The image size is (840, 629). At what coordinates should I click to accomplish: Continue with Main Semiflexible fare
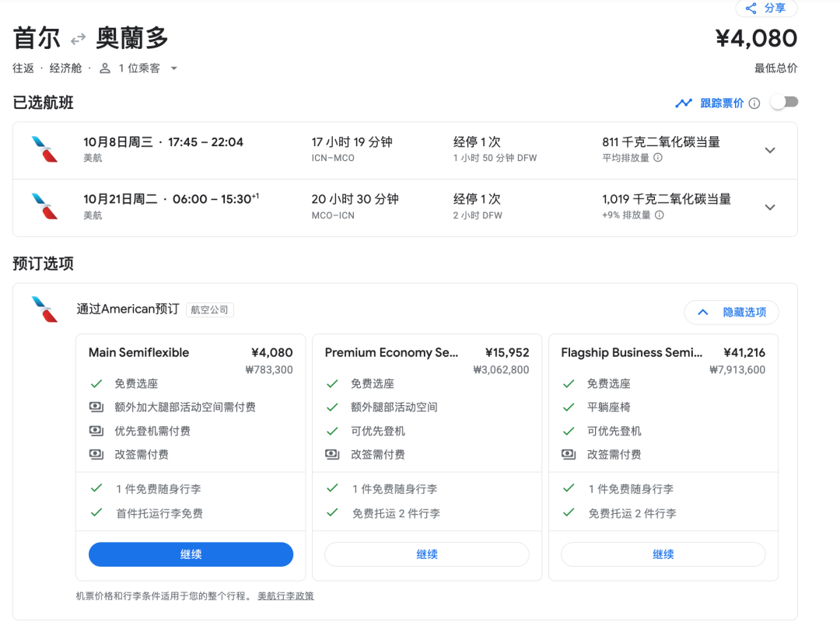coord(191,554)
